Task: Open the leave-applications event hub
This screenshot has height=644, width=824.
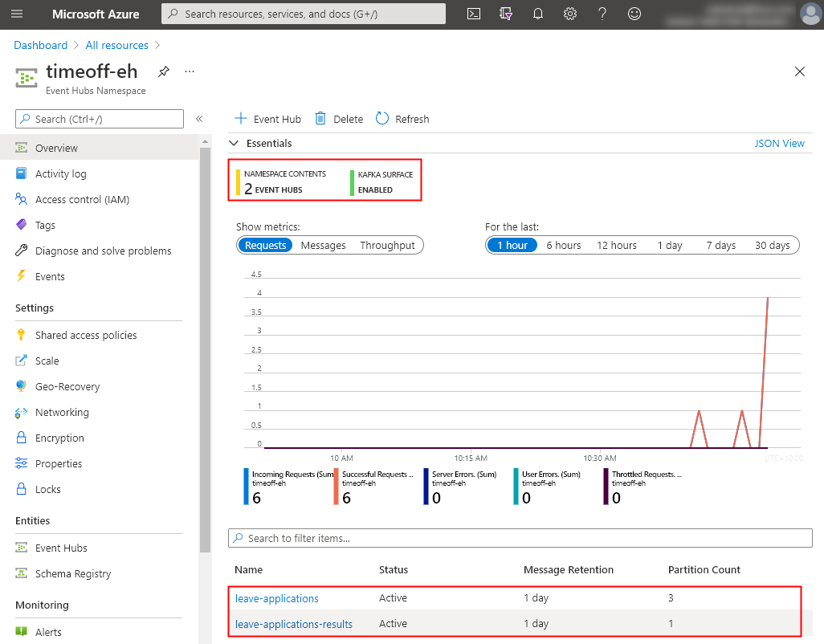Action: click(277, 598)
